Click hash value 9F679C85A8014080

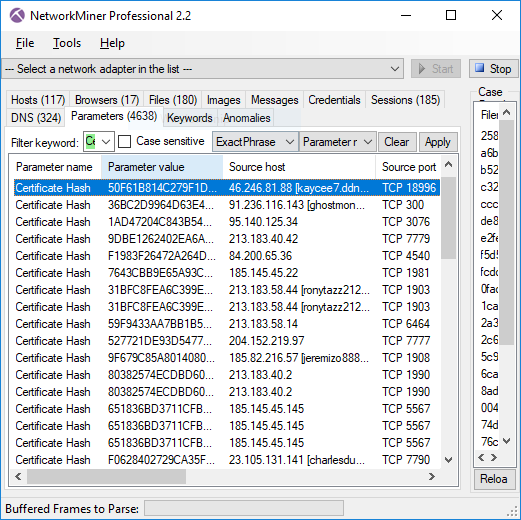click(161, 358)
